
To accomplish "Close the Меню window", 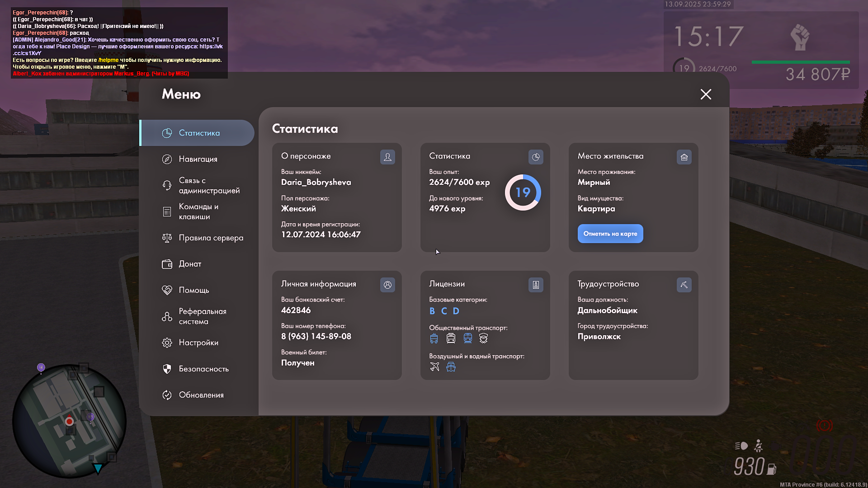I will 706,94.
